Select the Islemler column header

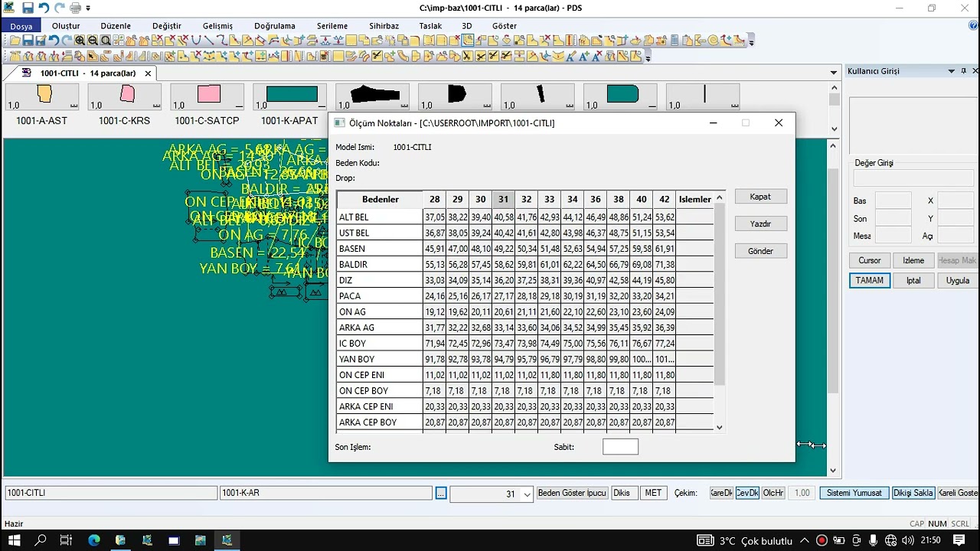point(695,199)
